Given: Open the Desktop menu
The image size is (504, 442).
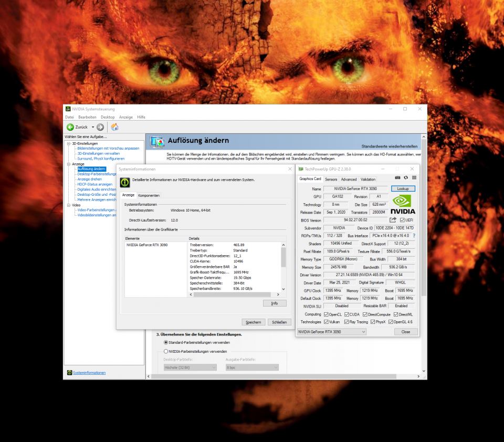Looking at the screenshot, I should 108,118.
